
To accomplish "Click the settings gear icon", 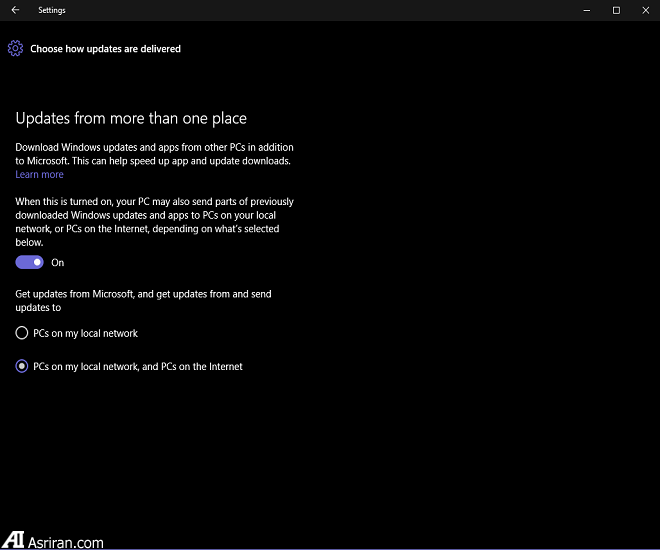I will [x=15, y=48].
